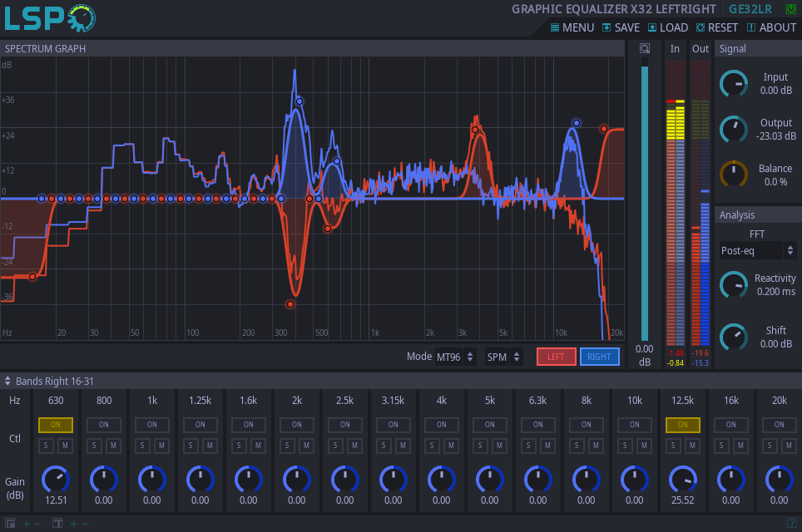
Task: Enable the 6.3k band ON switch
Action: [538, 425]
